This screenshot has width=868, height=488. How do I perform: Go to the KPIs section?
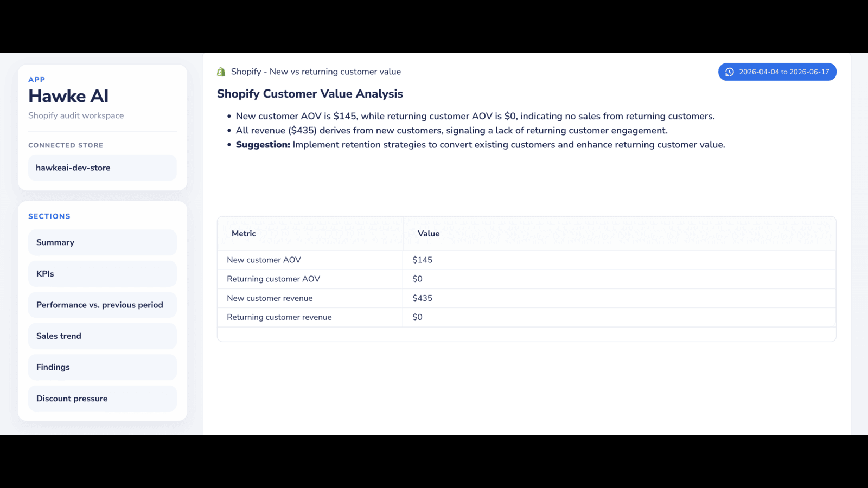pyautogui.click(x=103, y=274)
